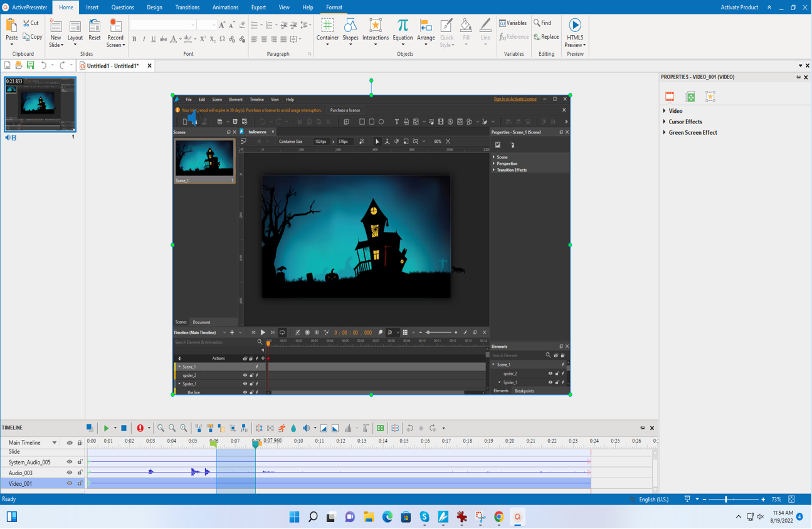Toggle visibility of System_Audio_005 track
Viewport: 812px width, 529px height.
70,463
